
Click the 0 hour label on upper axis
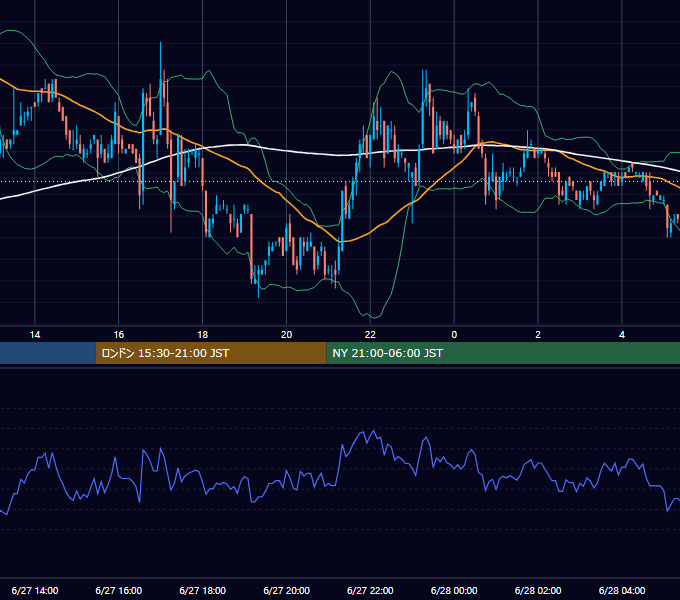[x=454, y=335]
